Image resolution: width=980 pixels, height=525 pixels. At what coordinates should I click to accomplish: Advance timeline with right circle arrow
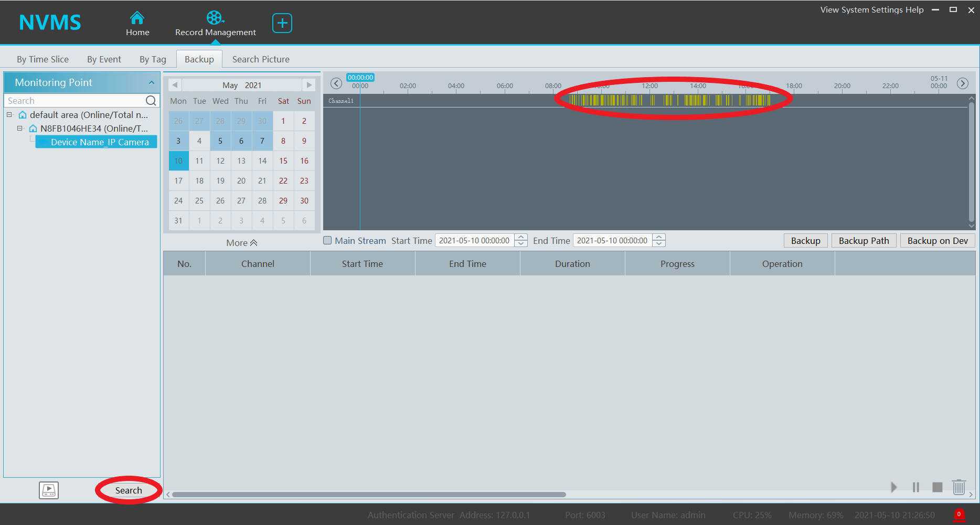[x=962, y=83]
